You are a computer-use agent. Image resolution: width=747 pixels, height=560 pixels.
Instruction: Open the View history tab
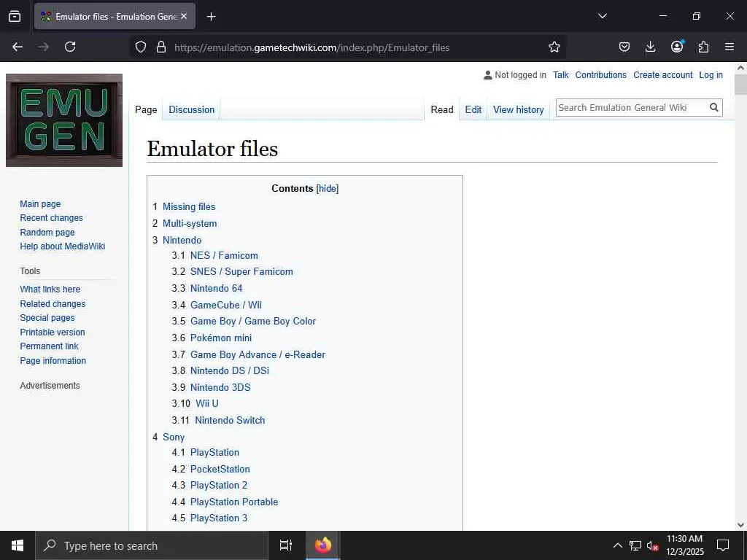click(519, 109)
